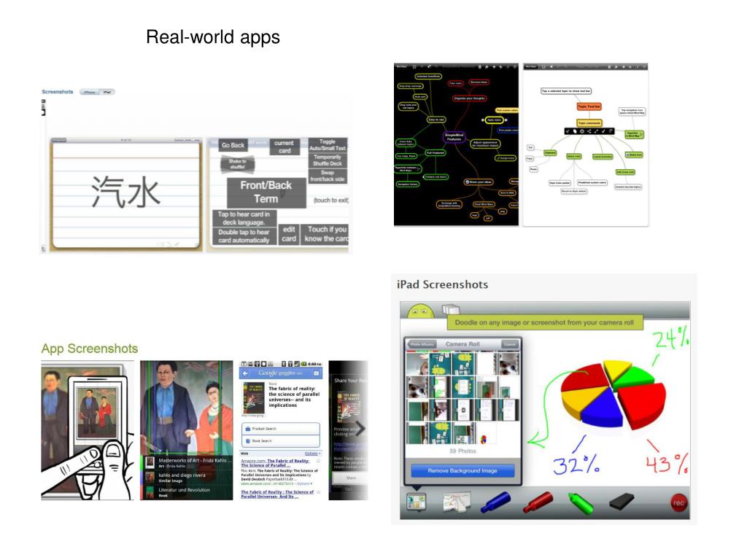Tap the Front/Back Term card area
The image size is (747, 560).
(x=266, y=192)
